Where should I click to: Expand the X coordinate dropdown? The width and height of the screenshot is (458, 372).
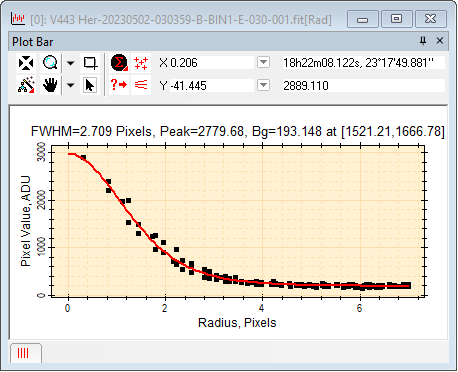coord(263,62)
